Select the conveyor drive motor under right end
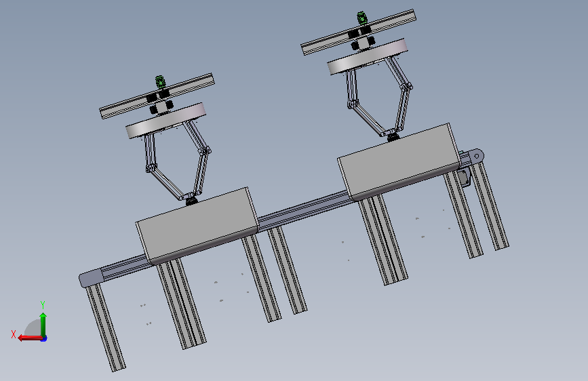 [x=464, y=177]
